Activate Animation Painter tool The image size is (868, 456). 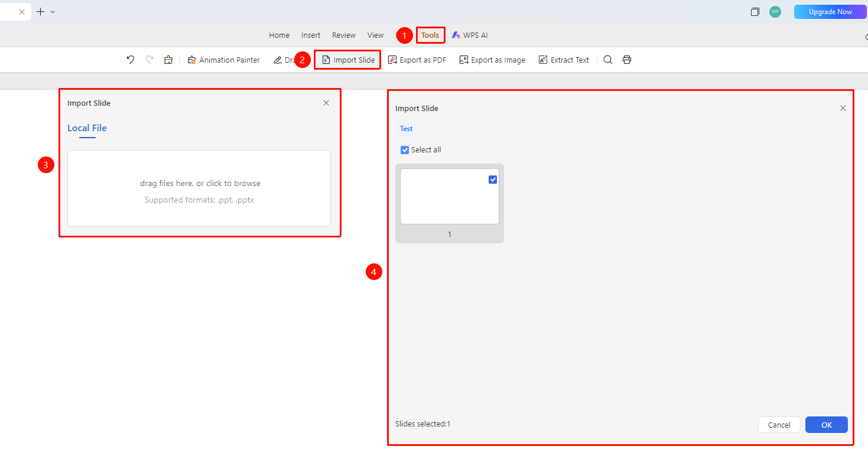point(224,60)
